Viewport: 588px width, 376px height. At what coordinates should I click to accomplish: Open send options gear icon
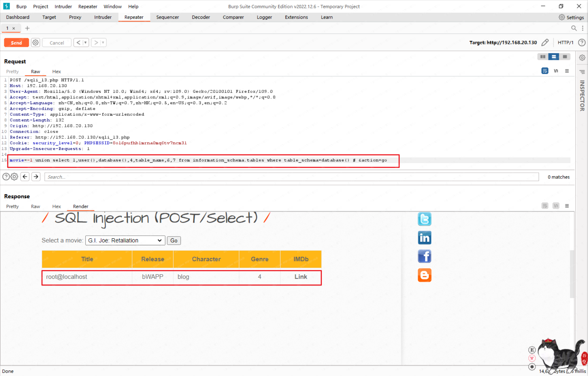(35, 43)
